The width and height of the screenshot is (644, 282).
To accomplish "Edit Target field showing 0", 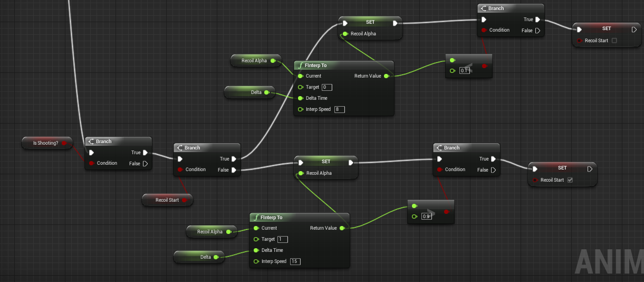I will 326,87.
